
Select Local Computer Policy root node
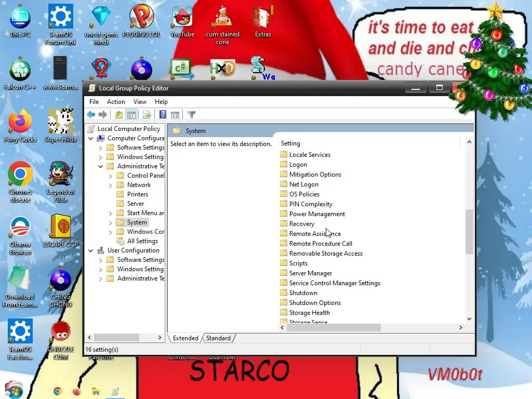(129, 129)
